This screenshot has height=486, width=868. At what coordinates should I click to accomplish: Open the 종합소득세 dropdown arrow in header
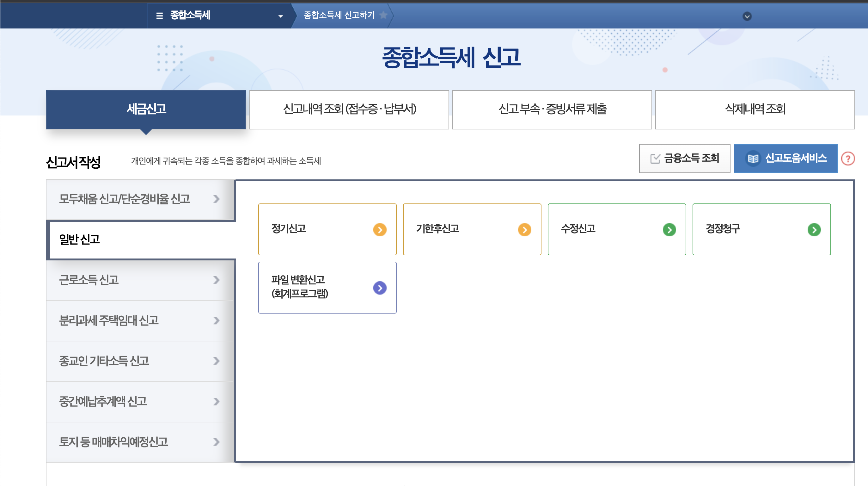coord(280,16)
